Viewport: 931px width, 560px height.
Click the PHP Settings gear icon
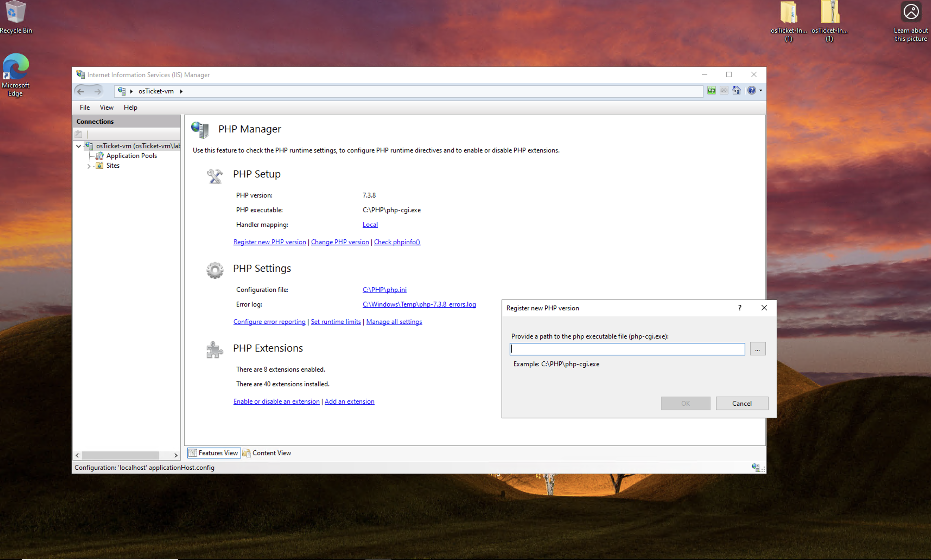[215, 270]
